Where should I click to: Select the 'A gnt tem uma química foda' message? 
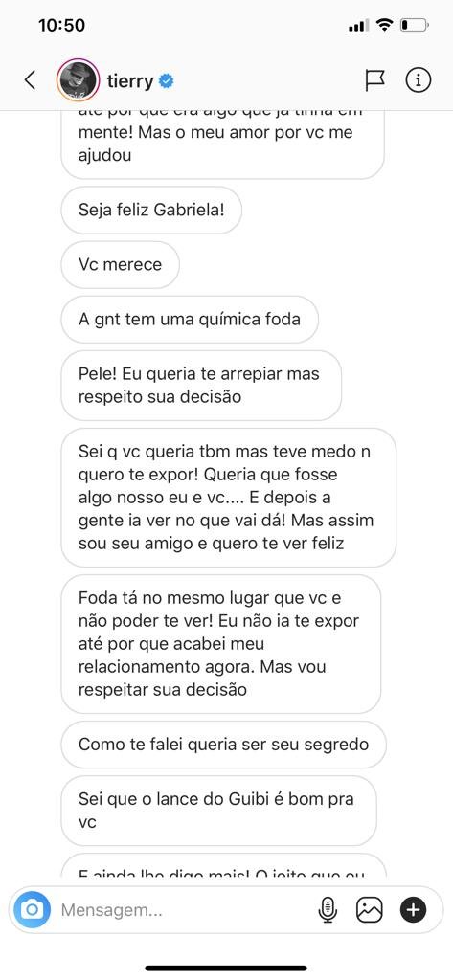190,320
